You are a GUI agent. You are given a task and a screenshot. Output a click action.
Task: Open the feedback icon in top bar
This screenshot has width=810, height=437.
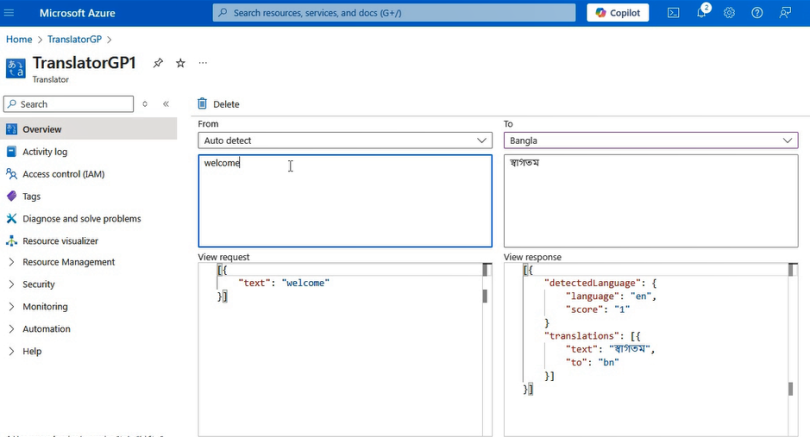point(785,13)
